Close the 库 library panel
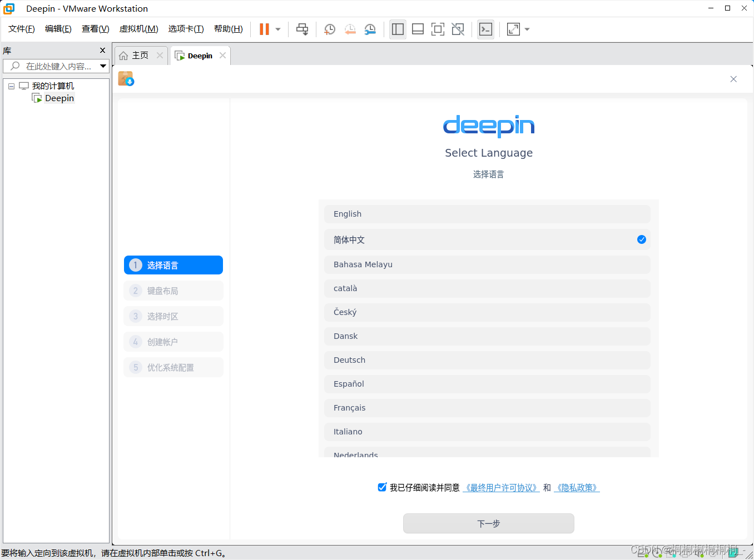Viewport: 754px width, 560px height. tap(102, 51)
